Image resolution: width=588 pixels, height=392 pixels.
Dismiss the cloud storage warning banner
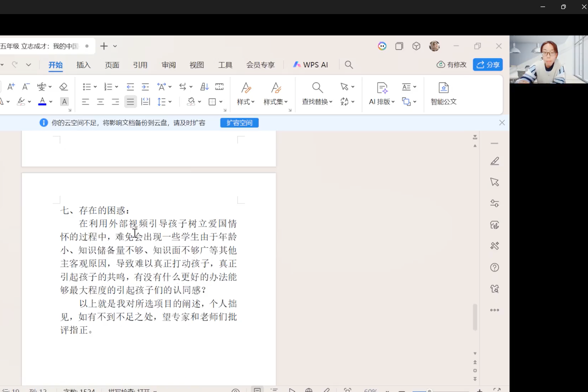[x=502, y=122]
